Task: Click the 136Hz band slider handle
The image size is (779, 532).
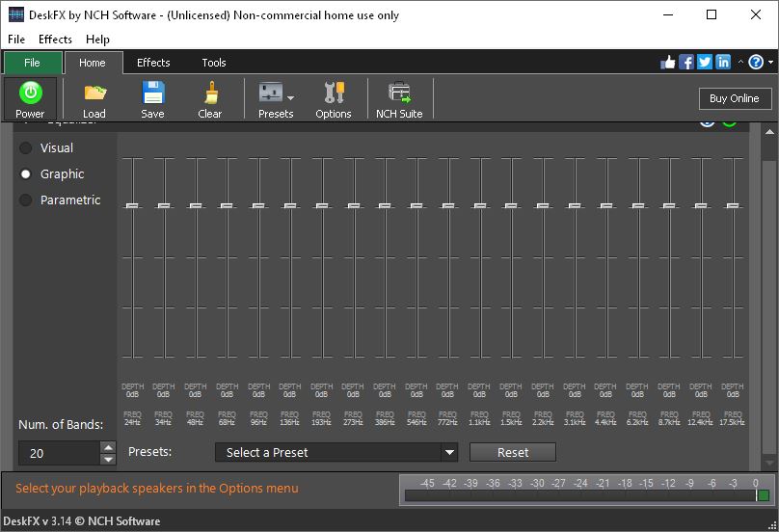Action: (x=290, y=205)
